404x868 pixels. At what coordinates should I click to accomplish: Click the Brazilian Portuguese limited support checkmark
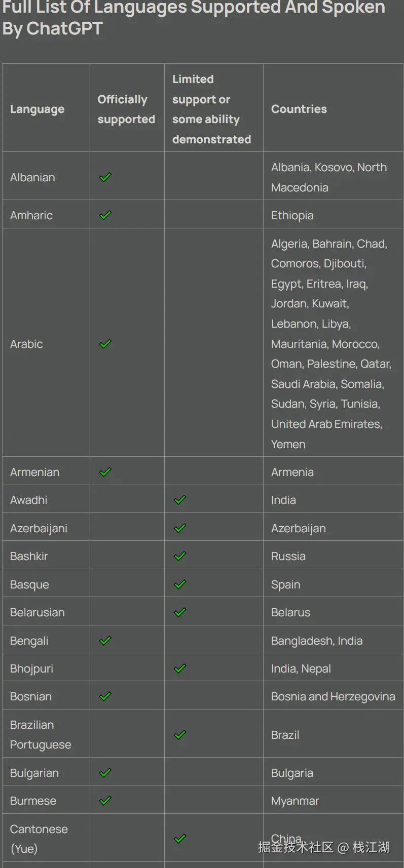180,735
